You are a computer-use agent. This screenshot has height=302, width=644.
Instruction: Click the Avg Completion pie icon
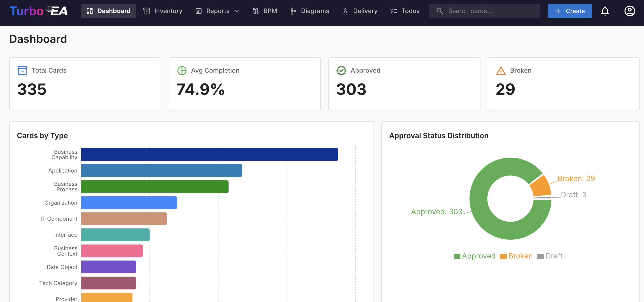click(182, 70)
